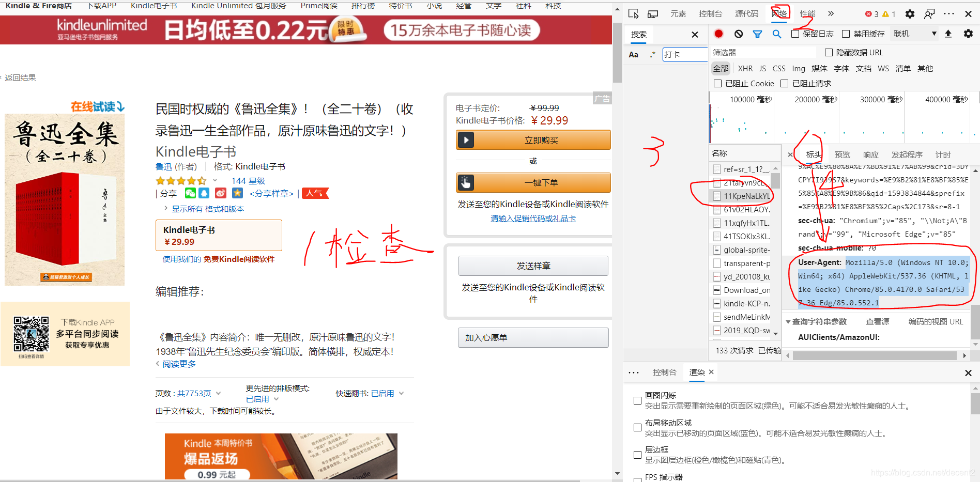Open the drawer three-dot menu
The image size is (980, 482).
click(x=634, y=372)
